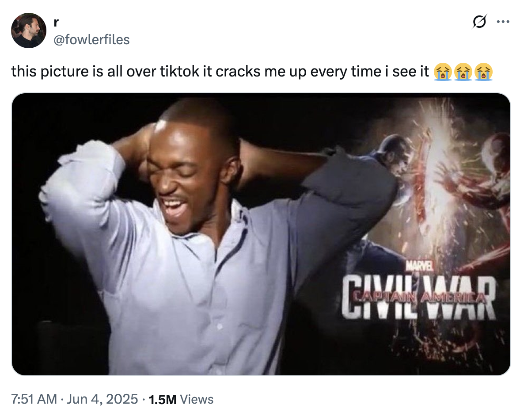Click the last crying emoji
The height and width of the screenshot is (420, 524).
[483, 71]
